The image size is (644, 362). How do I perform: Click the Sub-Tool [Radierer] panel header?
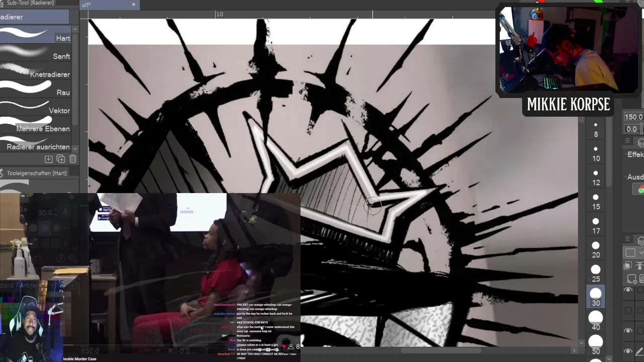pyautogui.click(x=31, y=3)
